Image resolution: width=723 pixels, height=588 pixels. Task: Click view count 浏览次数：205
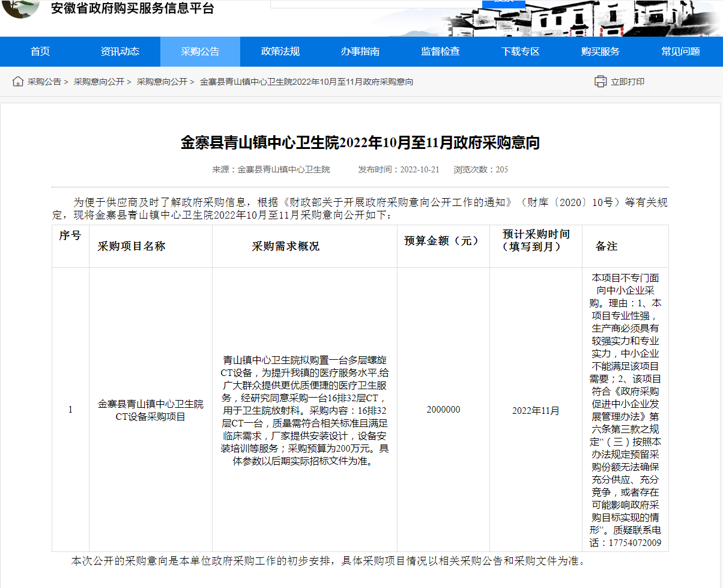tap(480, 170)
